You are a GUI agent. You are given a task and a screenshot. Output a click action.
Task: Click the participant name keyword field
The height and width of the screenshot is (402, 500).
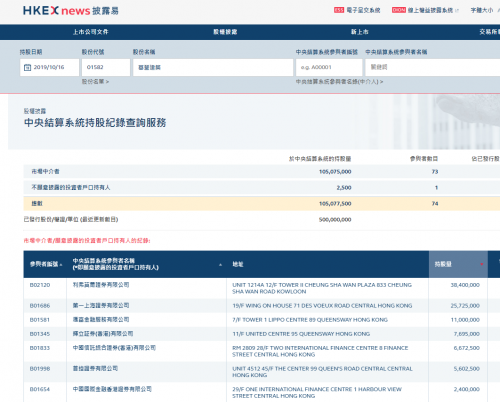click(433, 67)
